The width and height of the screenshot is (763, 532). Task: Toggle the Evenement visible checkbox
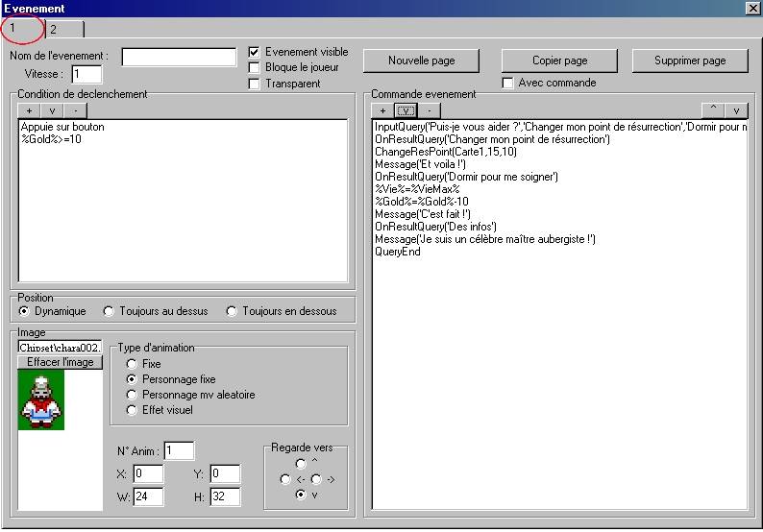(x=255, y=52)
